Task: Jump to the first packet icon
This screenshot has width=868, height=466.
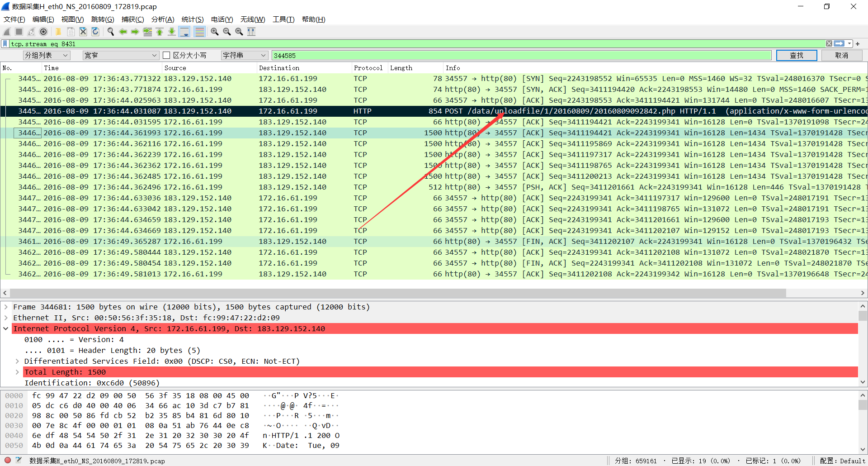Action: (x=160, y=32)
